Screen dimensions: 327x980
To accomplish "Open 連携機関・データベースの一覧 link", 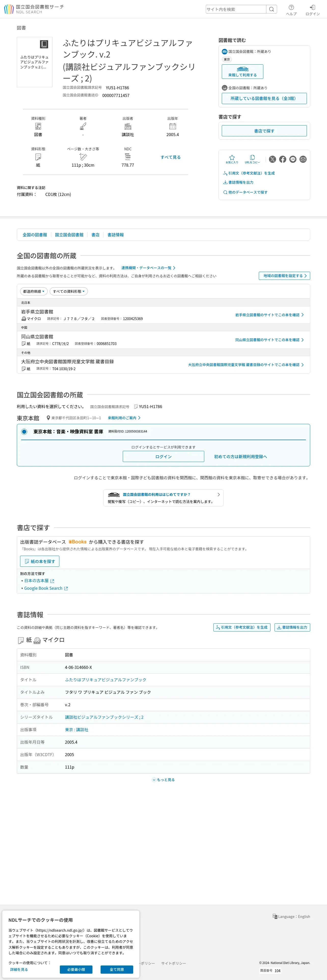I will 148,268.
